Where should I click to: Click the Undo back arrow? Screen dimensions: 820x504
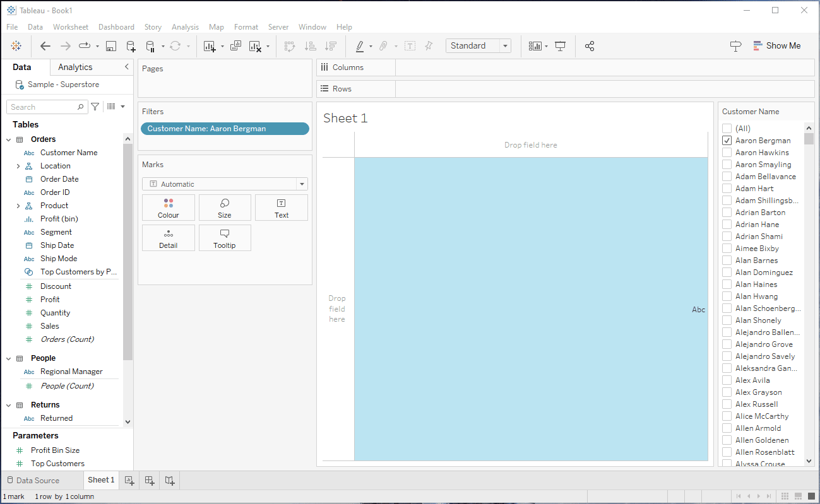click(x=45, y=46)
